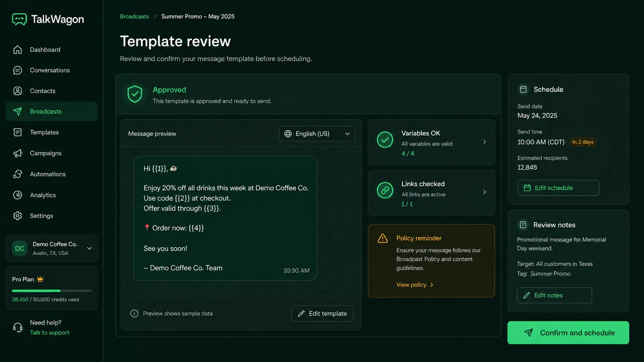
Task: Click the Edit notes button
Action: [554, 295]
